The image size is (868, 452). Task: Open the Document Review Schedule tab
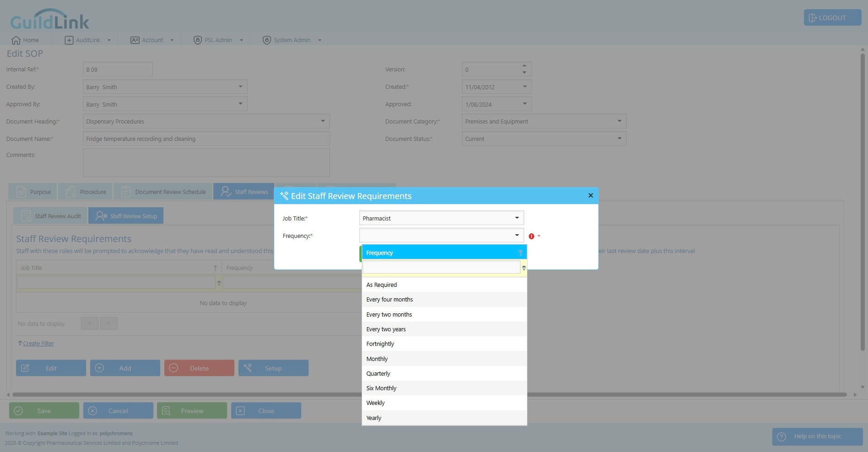(x=163, y=192)
